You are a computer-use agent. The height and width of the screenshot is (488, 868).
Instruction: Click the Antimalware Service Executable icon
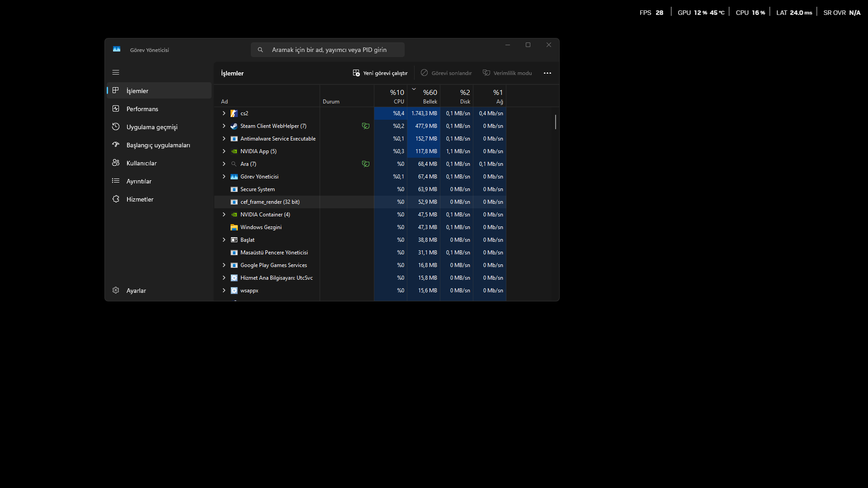click(x=234, y=139)
